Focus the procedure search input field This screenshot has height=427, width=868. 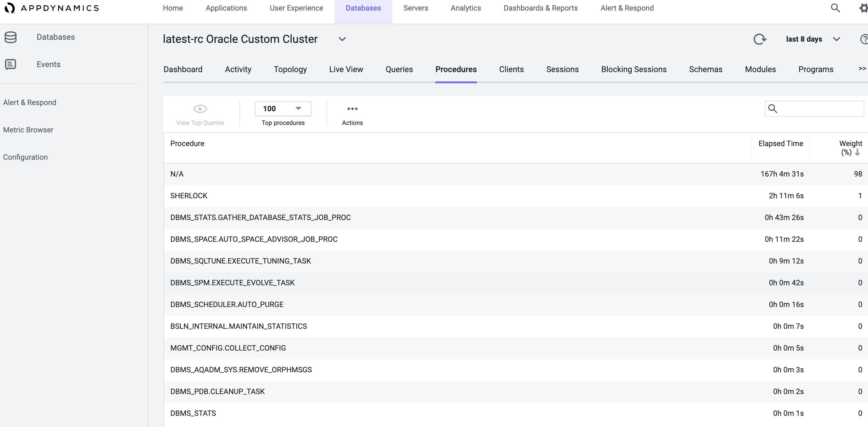[x=814, y=108]
